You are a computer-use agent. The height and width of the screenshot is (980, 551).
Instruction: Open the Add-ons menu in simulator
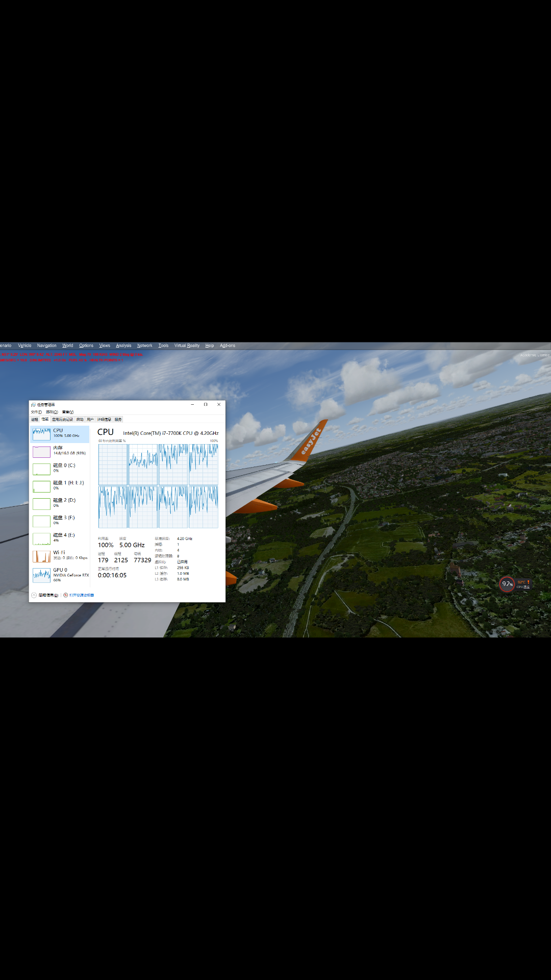228,346
